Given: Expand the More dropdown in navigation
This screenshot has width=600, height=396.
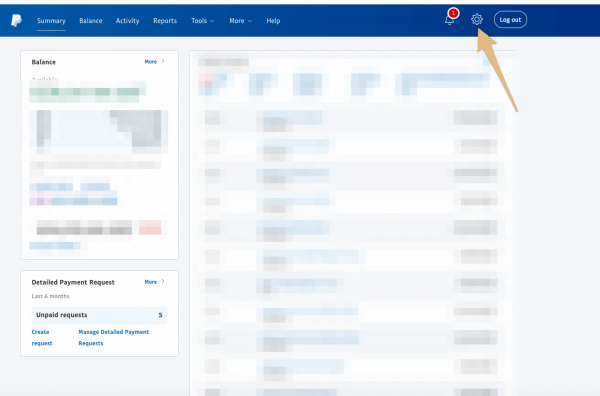Looking at the screenshot, I should click(240, 21).
